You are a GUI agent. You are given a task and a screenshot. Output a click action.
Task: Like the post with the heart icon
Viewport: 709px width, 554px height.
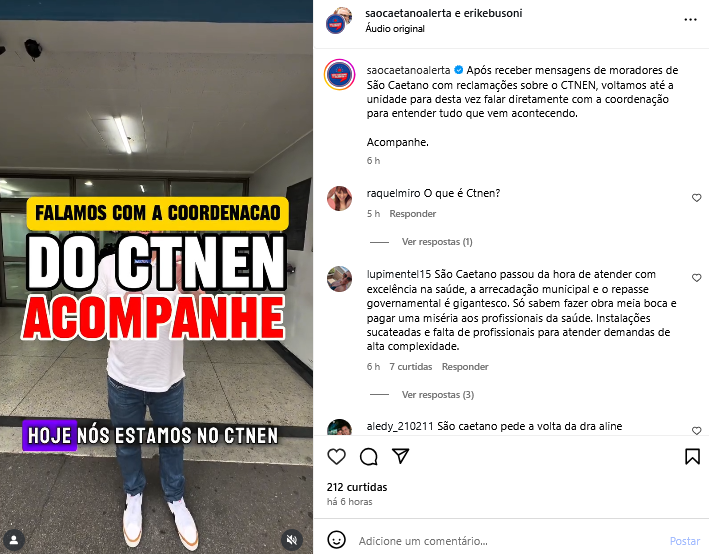336,456
